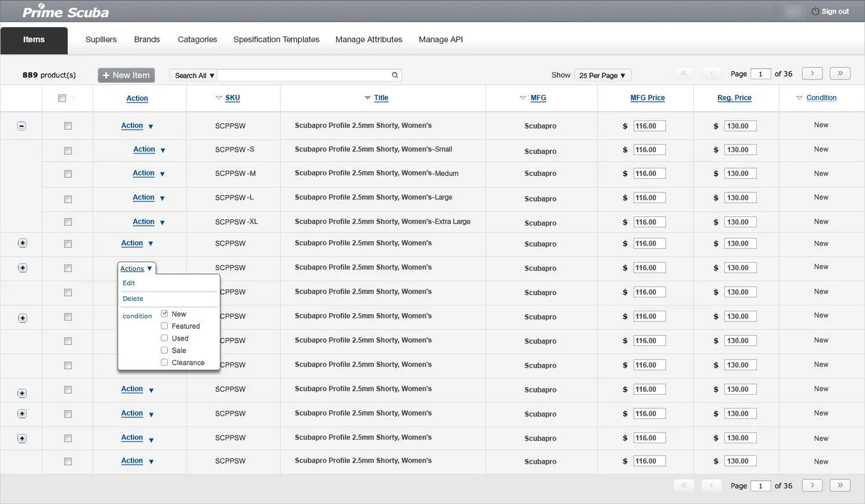Enable the Clearance condition checkbox
Screen dimensions: 865x504
164,362
